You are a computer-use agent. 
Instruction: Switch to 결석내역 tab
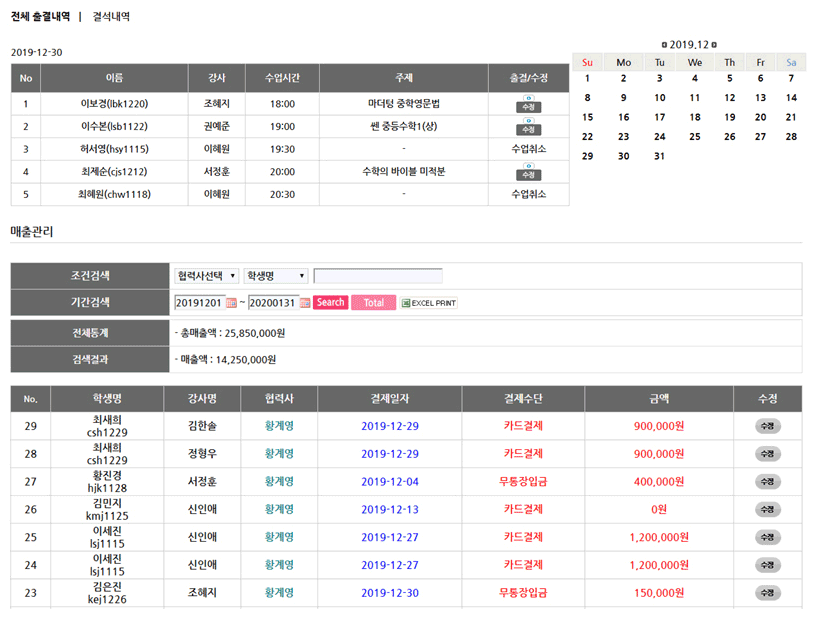click(x=111, y=17)
